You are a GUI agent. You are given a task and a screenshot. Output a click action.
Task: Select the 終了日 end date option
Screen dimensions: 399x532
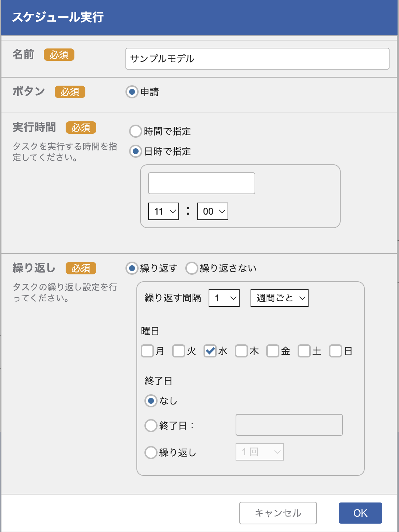click(151, 425)
